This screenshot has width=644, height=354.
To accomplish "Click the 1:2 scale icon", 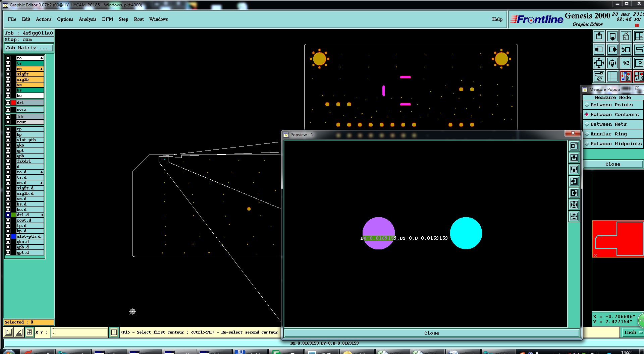I will click(626, 63).
